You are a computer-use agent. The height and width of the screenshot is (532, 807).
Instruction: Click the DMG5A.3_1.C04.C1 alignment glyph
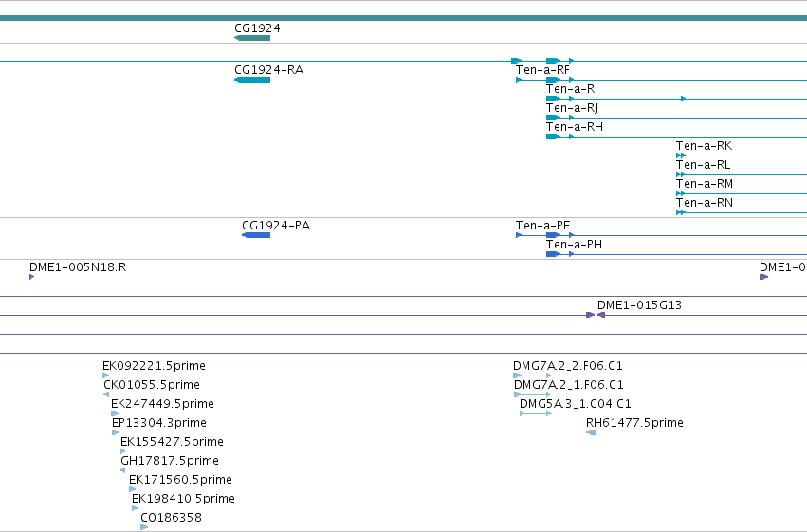(536, 413)
